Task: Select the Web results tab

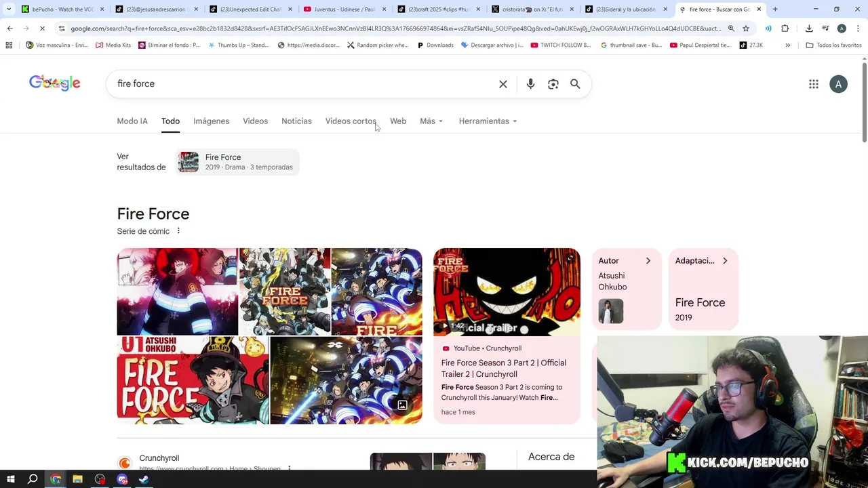Action: tap(398, 121)
